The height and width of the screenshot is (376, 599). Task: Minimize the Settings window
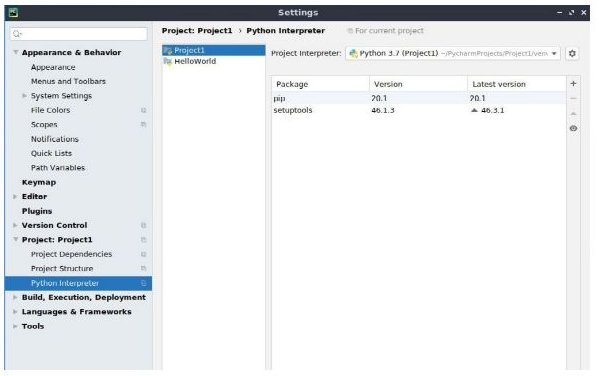(559, 13)
